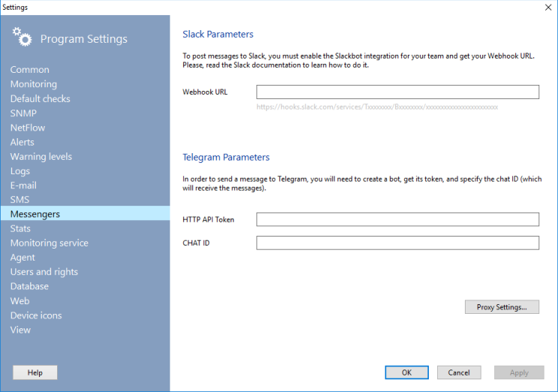Confirm settings with OK button
This screenshot has height=392, width=558.
click(406, 372)
